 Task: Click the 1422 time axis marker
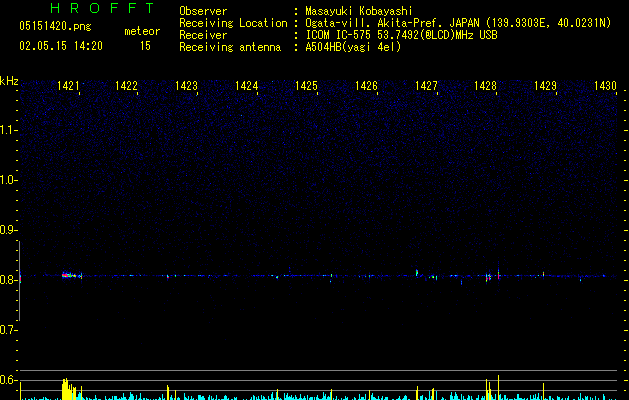point(126,86)
